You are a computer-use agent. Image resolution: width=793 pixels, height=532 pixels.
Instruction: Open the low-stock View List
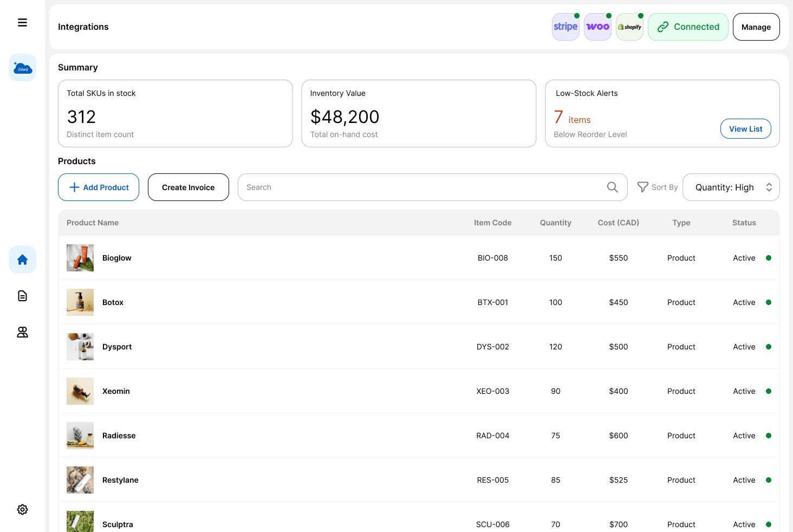pos(745,129)
